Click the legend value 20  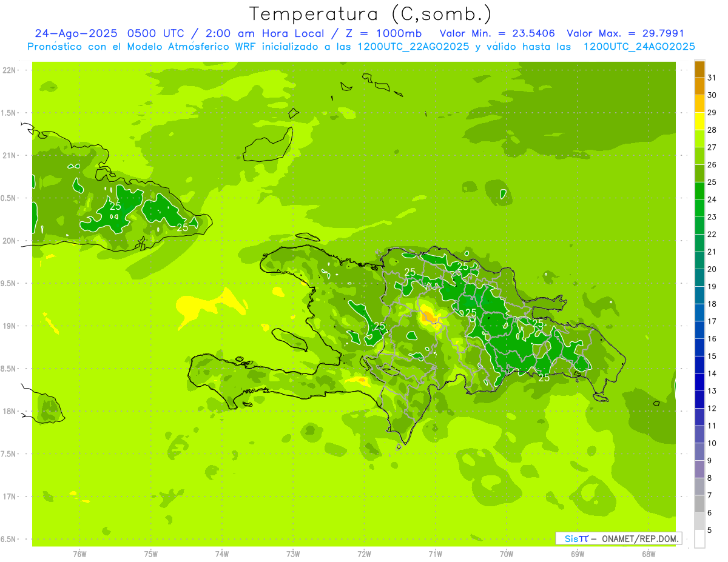(x=712, y=269)
